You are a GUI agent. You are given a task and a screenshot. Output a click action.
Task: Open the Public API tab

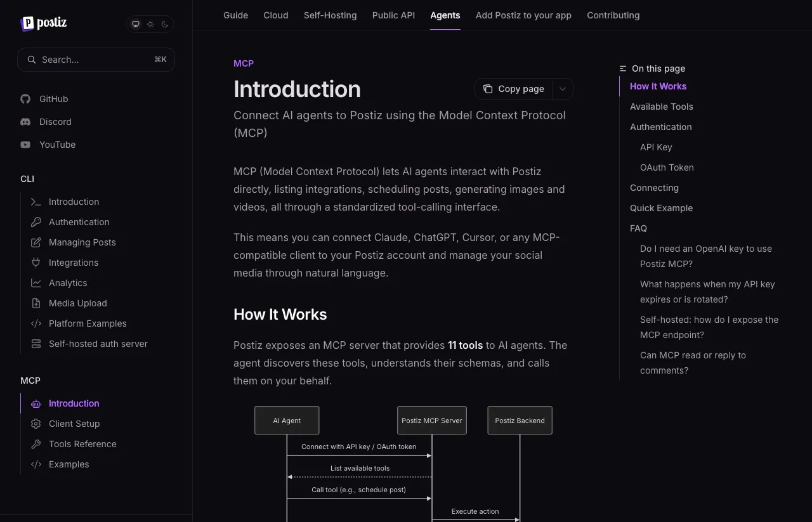click(394, 15)
